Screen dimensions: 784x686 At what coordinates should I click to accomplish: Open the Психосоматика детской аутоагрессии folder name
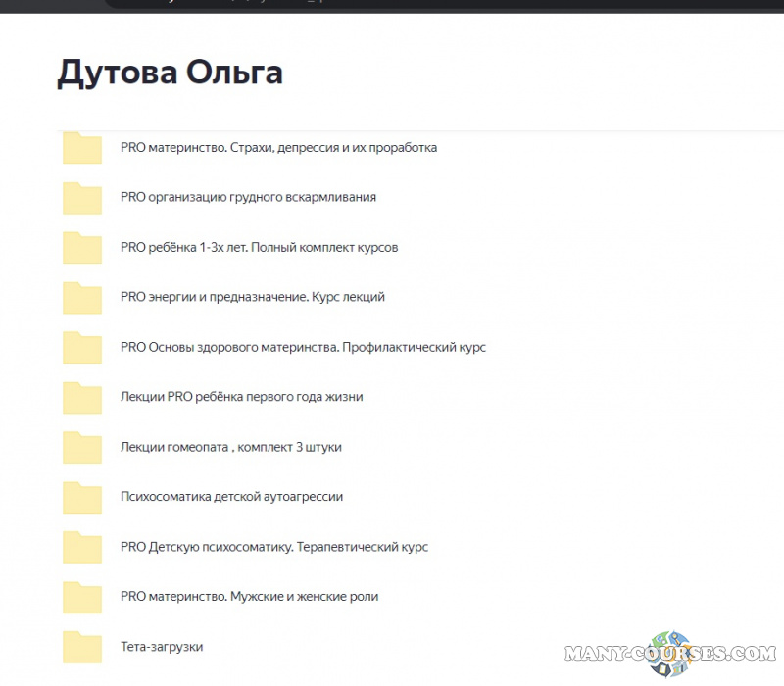click(x=231, y=497)
